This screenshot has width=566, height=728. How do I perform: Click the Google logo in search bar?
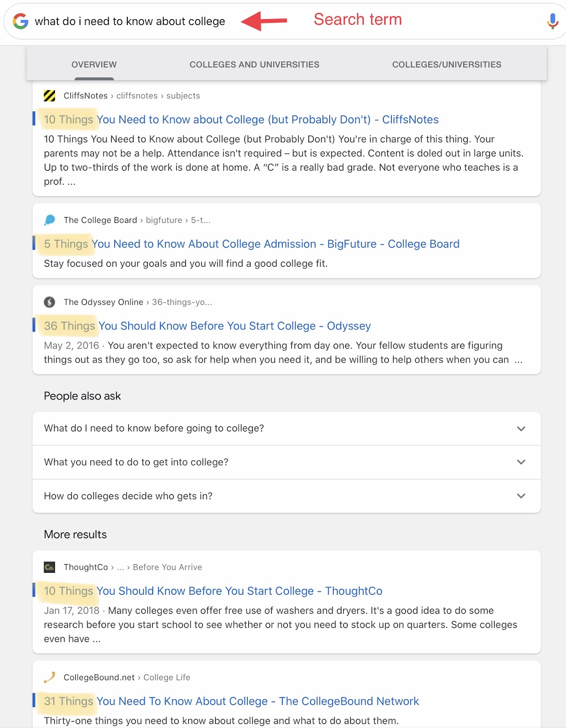[20, 21]
